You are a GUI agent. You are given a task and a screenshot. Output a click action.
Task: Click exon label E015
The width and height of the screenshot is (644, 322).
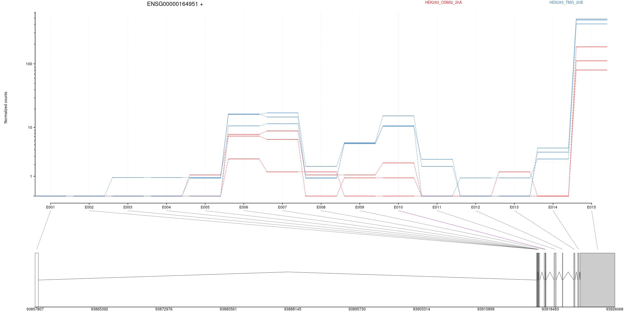pyautogui.click(x=591, y=207)
